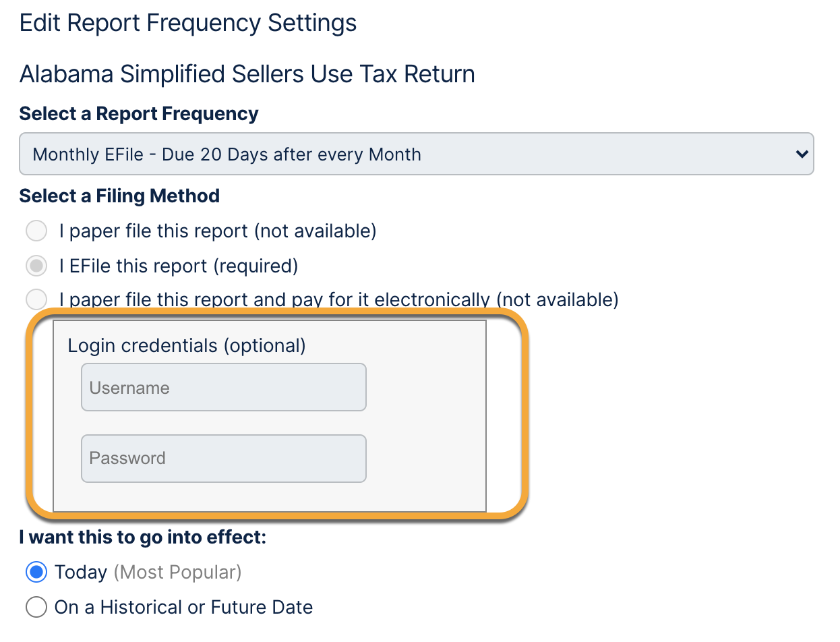This screenshot has width=840, height=642.
Task: Focus the Password input field
Action: coord(223,458)
